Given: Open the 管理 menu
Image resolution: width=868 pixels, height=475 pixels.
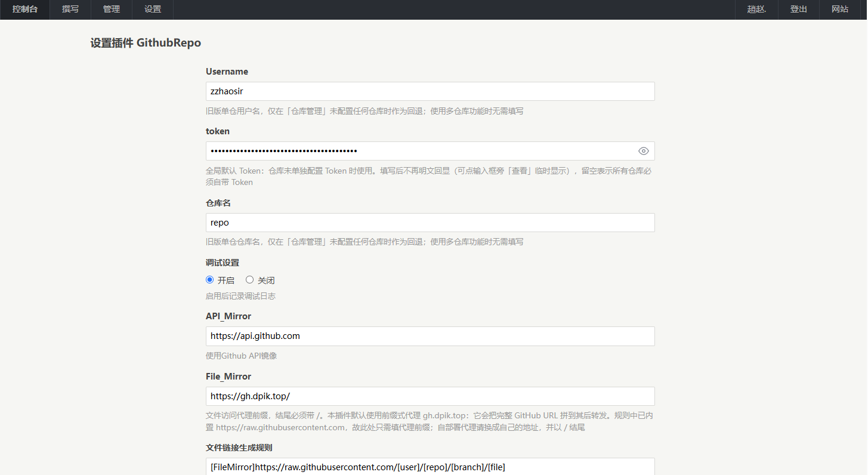Looking at the screenshot, I should pos(112,10).
